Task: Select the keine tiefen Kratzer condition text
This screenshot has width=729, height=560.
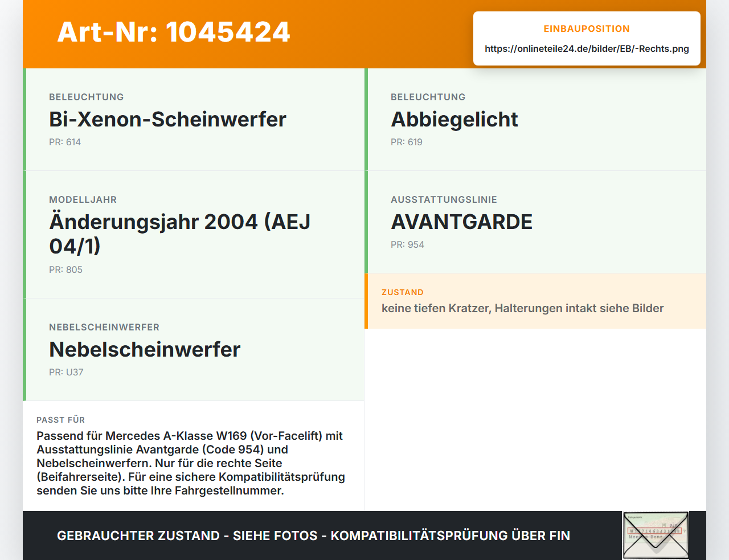Action: pyautogui.click(x=523, y=308)
